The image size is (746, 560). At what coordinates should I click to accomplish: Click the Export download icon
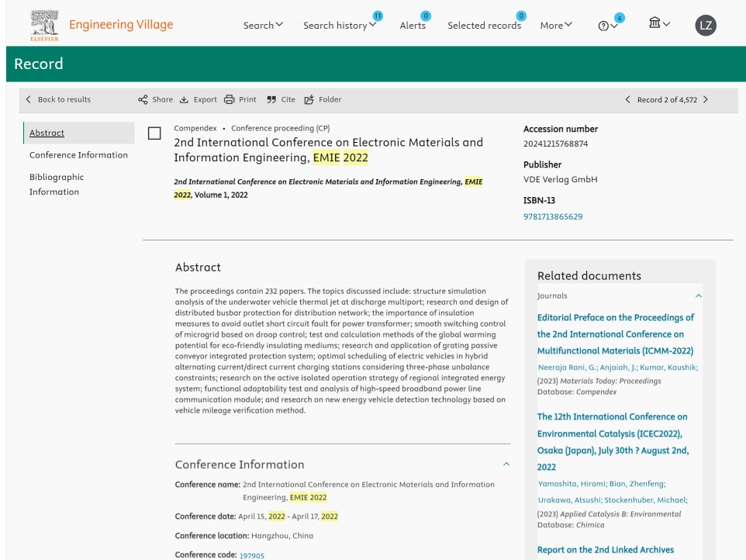tap(184, 99)
